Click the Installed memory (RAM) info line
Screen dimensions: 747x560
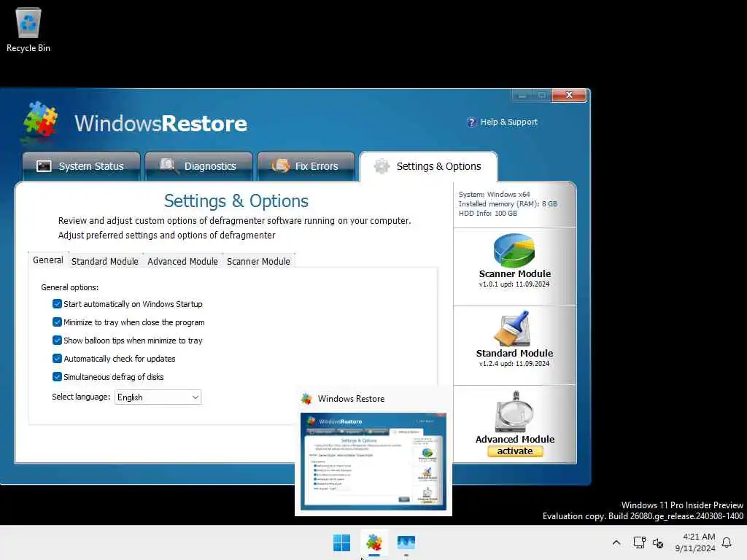508,204
